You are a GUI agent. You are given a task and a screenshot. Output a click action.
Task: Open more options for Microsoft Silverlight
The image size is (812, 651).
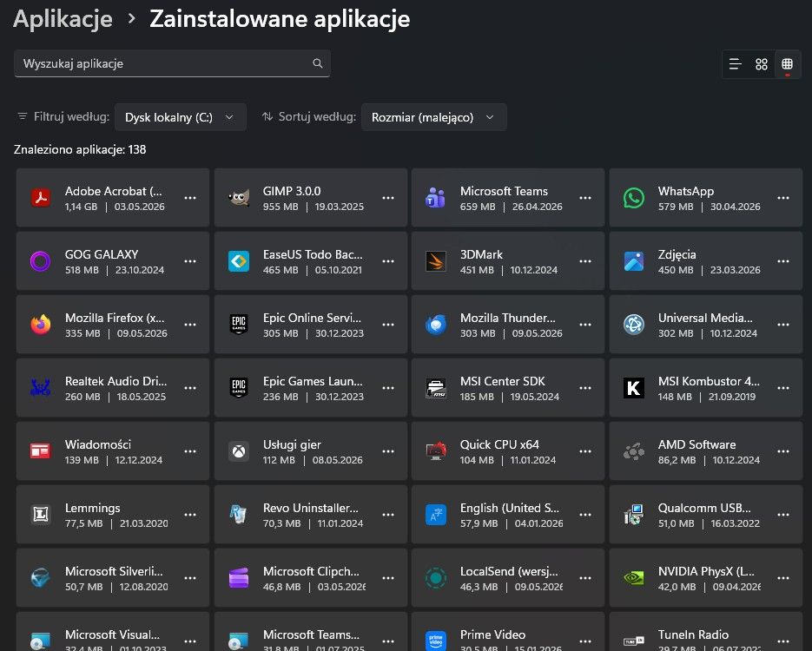click(190, 578)
